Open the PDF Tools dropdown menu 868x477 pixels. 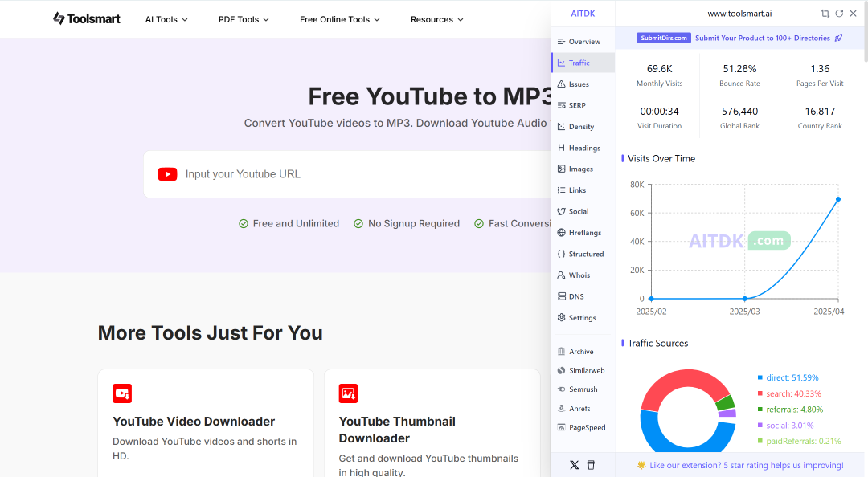point(244,19)
